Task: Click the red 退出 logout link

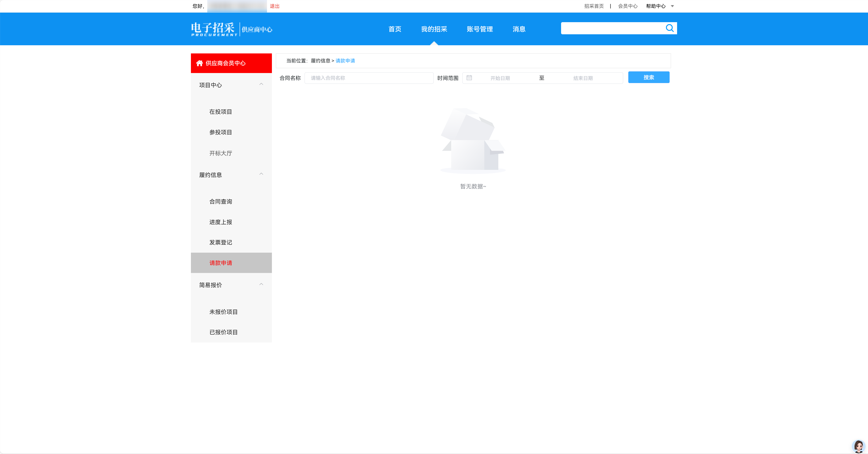Action: [x=275, y=6]
